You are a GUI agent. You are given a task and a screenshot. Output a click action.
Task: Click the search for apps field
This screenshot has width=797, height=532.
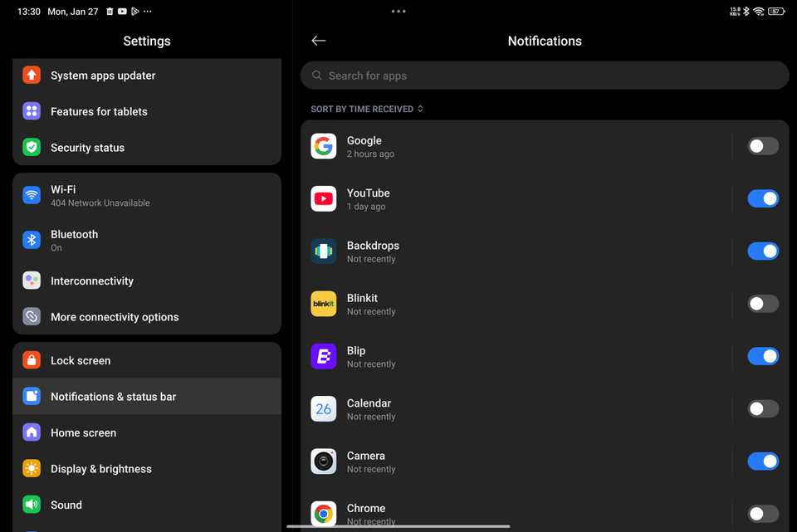545,75
